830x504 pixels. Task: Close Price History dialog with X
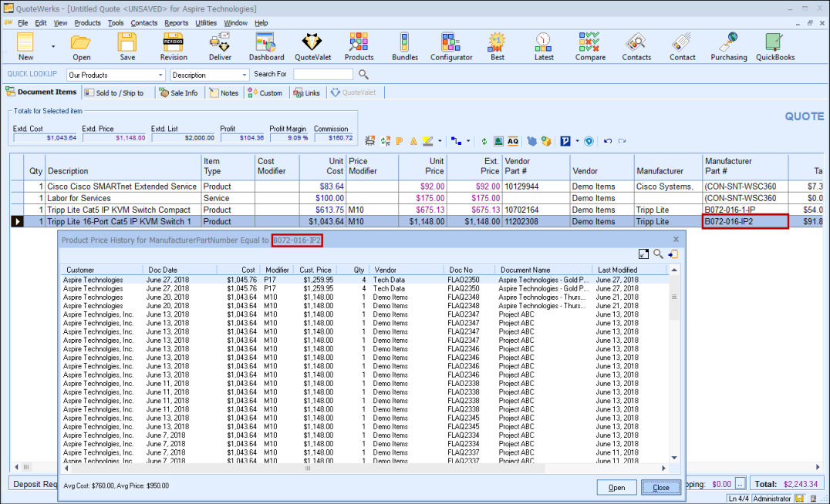(676, 240)
